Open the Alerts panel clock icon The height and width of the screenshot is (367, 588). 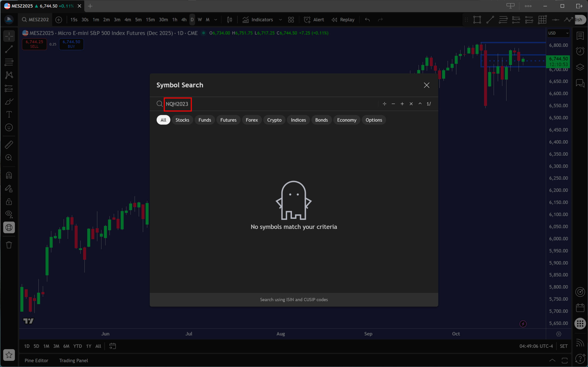pyautogui.click(x=580, y=51)
